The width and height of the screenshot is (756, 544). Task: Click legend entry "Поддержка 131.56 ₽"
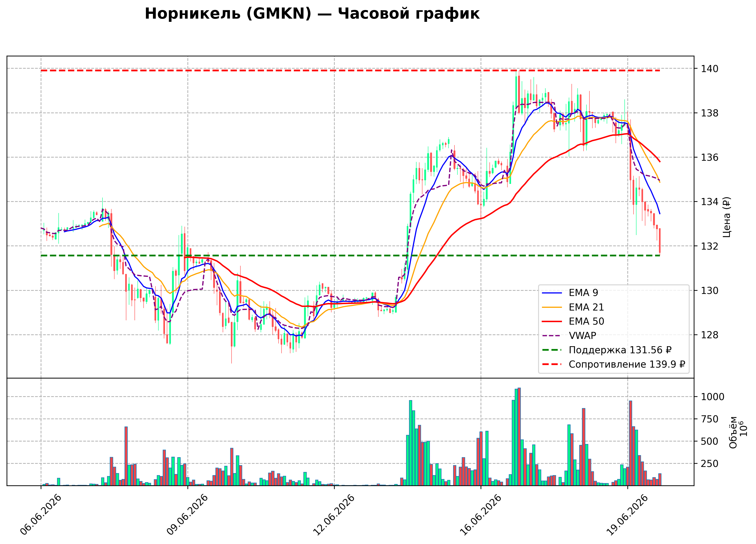607,350
